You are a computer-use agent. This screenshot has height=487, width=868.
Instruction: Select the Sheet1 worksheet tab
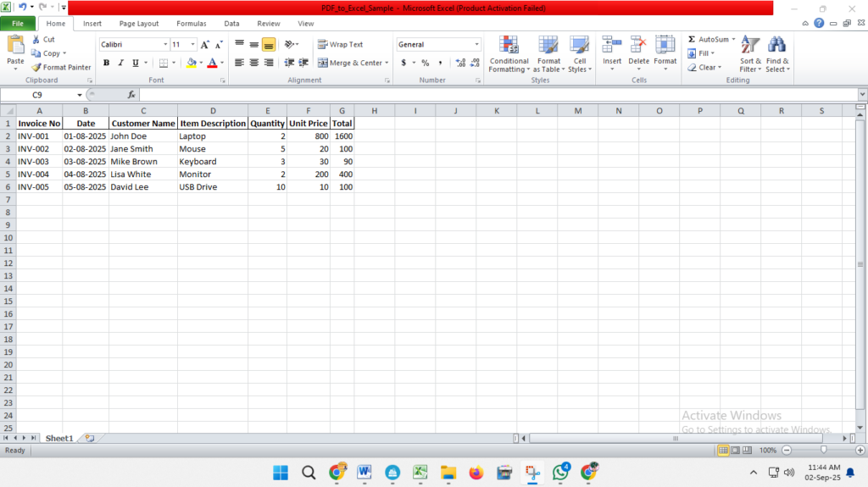[x=59, y=438]
